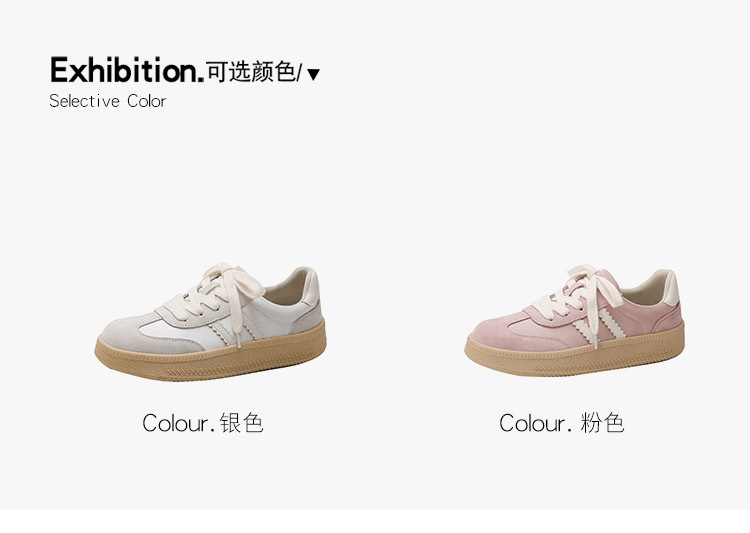Select the 可选颜色 heading text
Screen dimensions: 750x533
click(x=250, y=72)
